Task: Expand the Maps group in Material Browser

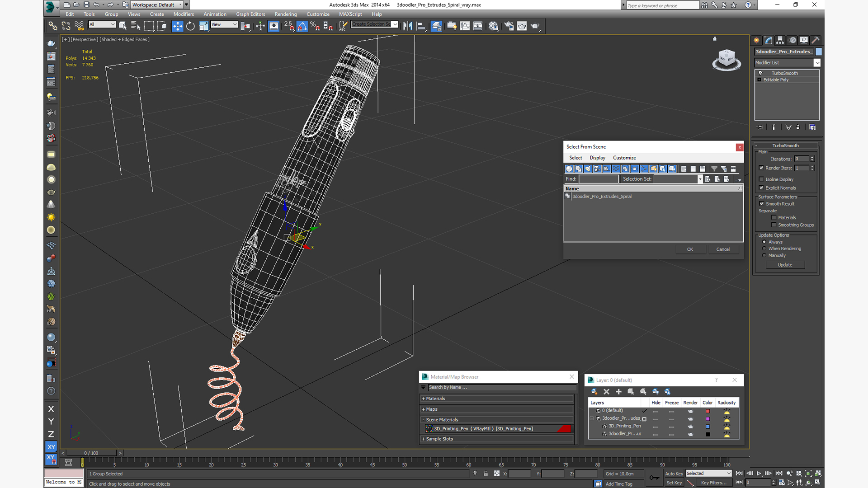Action: (497, 409)
